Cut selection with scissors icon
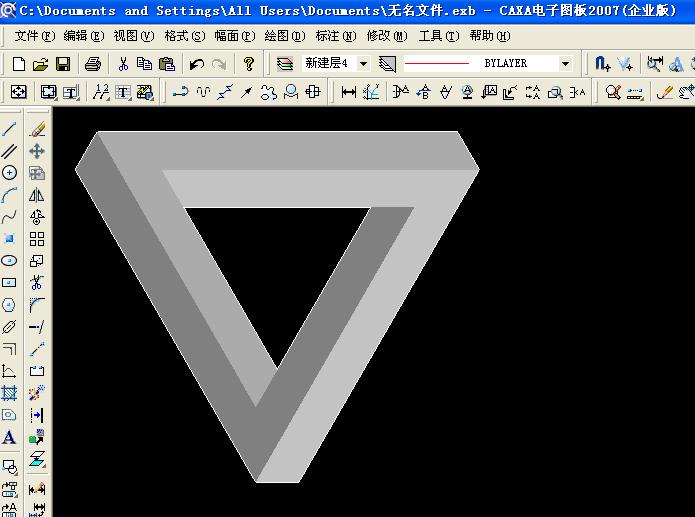The image size is (695, 517). (x=123, y=64)
